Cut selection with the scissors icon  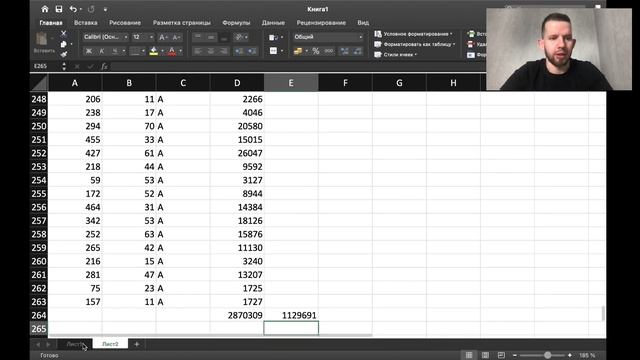63,33
